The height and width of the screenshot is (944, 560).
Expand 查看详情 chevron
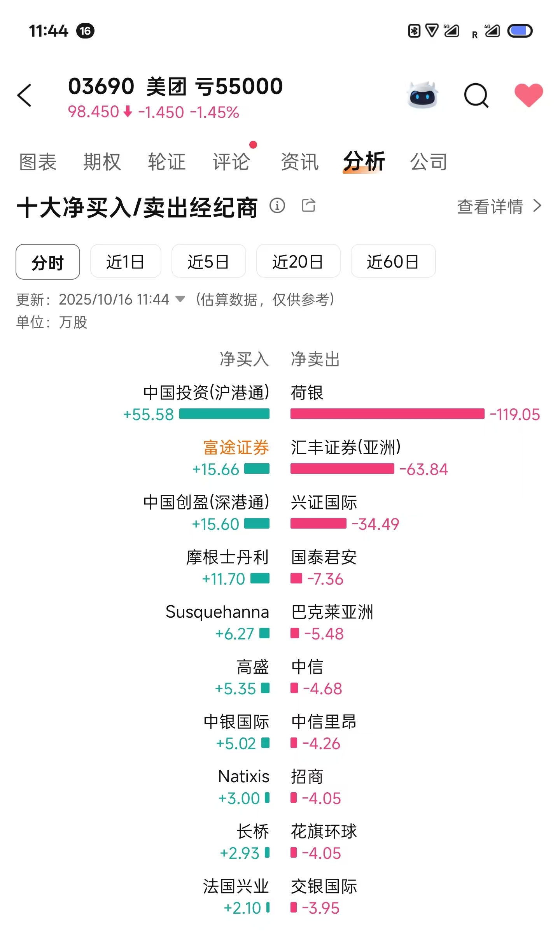[537, 206]
